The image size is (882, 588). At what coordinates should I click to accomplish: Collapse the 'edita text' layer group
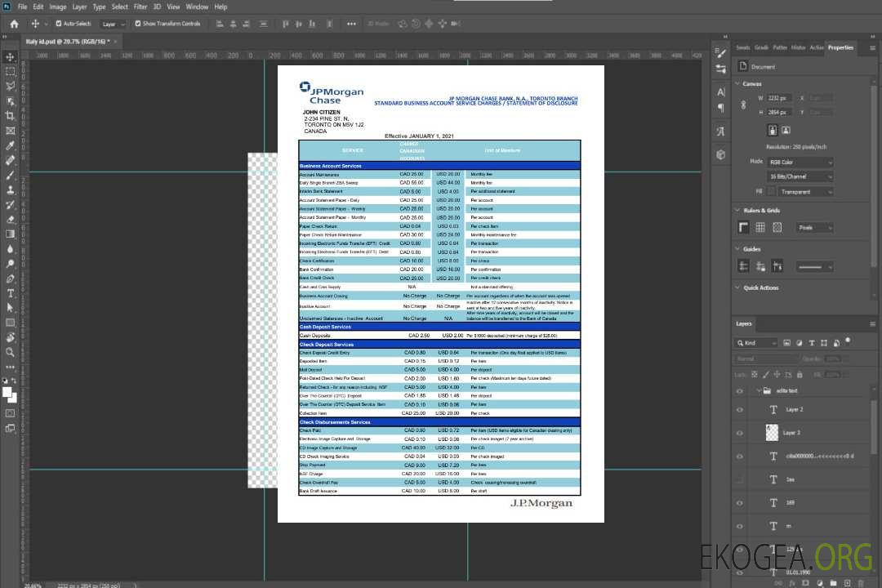click(x=758, y=390)
